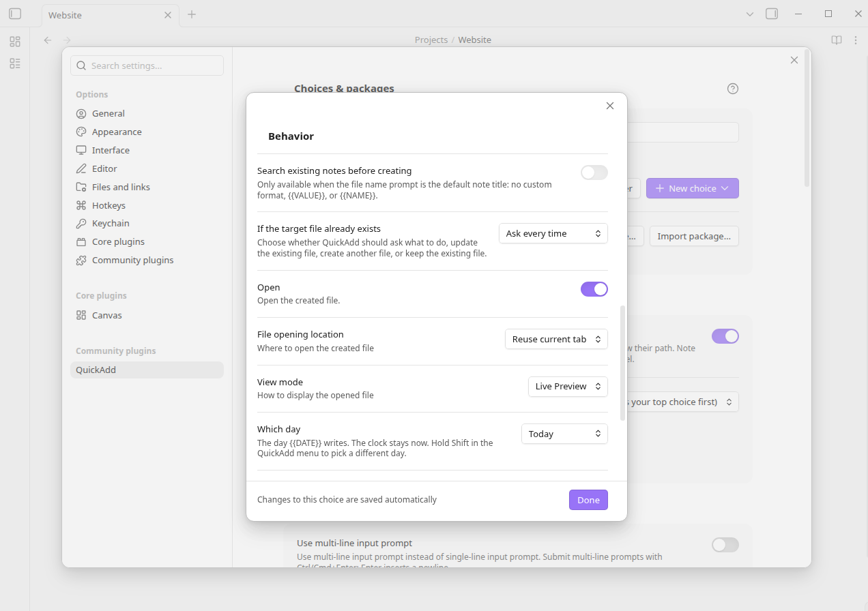
Task: Open the Which day Today dropdown
Action: [x=564, y=434]
